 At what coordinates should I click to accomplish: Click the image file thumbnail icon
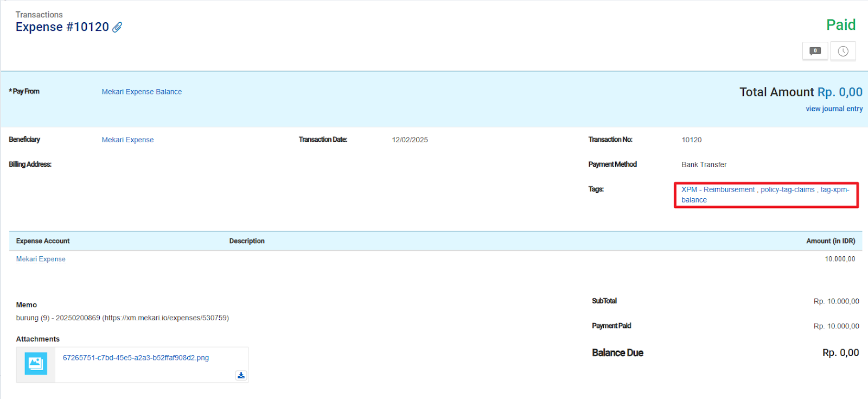tap(36, 363)
